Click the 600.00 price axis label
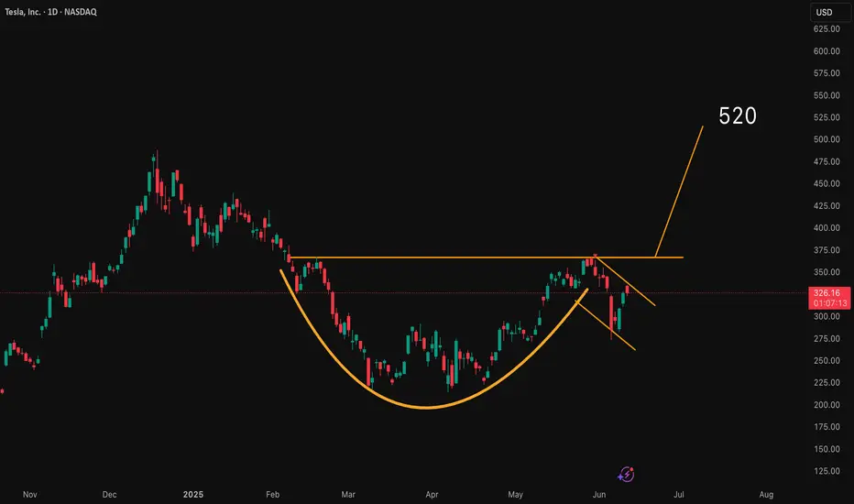Screen dimensions: 854x504 pos(827,51)
